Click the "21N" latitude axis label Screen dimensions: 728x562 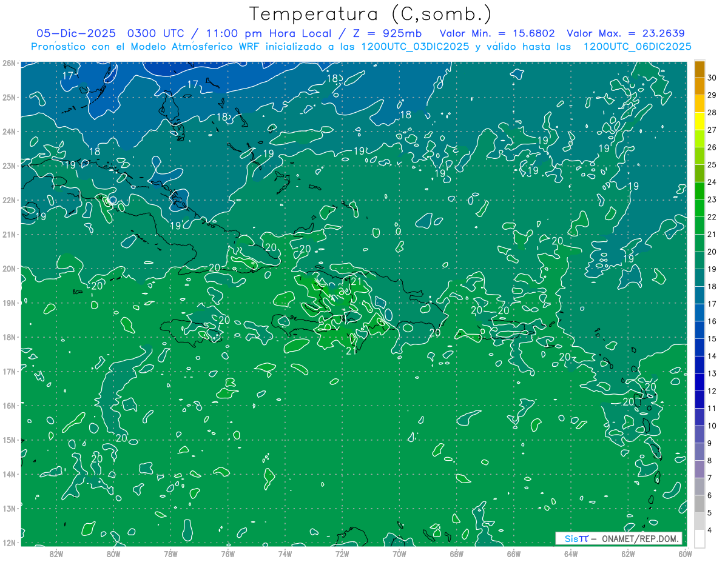coord(8,234)
